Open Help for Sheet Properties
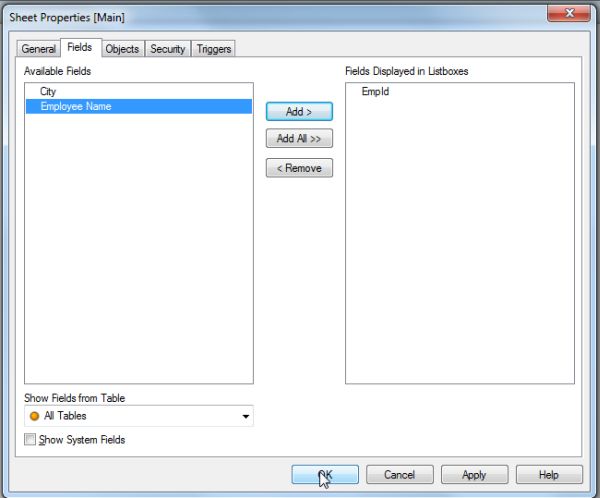 click(549, 475)
